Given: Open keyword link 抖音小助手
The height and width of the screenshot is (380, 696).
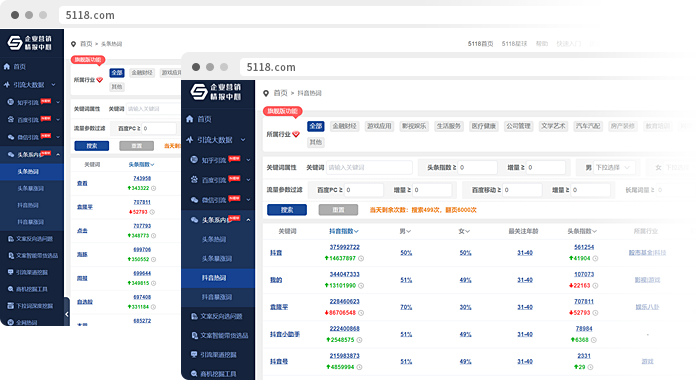Looking at the screenshot, I should (285, 334).
